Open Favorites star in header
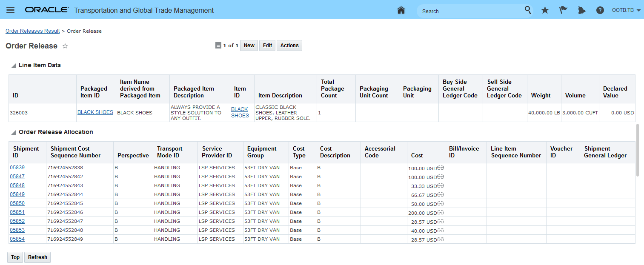 (x=545, y=10)
